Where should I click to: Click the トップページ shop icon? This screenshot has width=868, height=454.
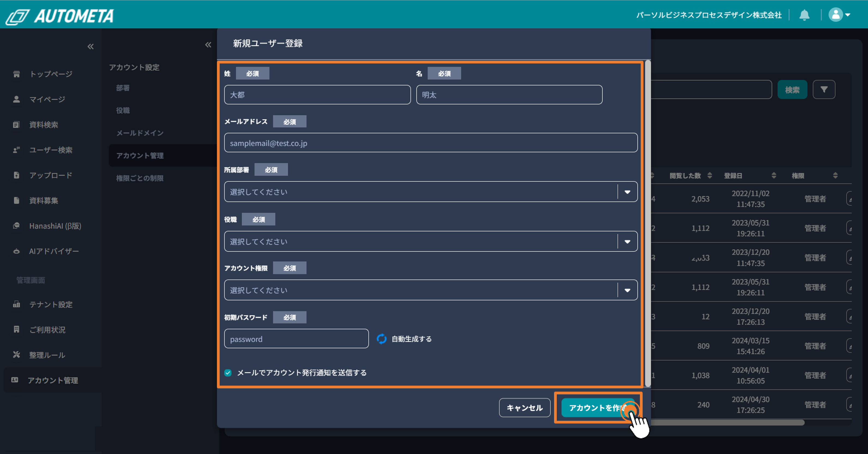[16, 74]
